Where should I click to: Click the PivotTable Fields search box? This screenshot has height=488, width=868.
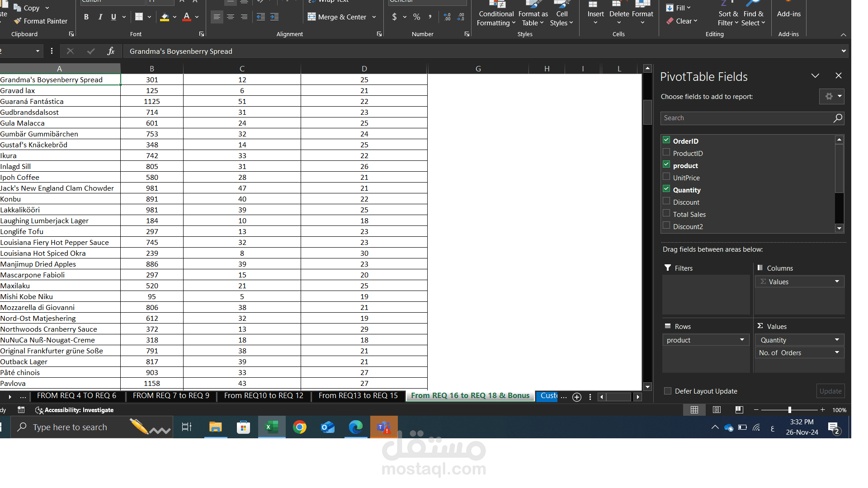(746, 118)
